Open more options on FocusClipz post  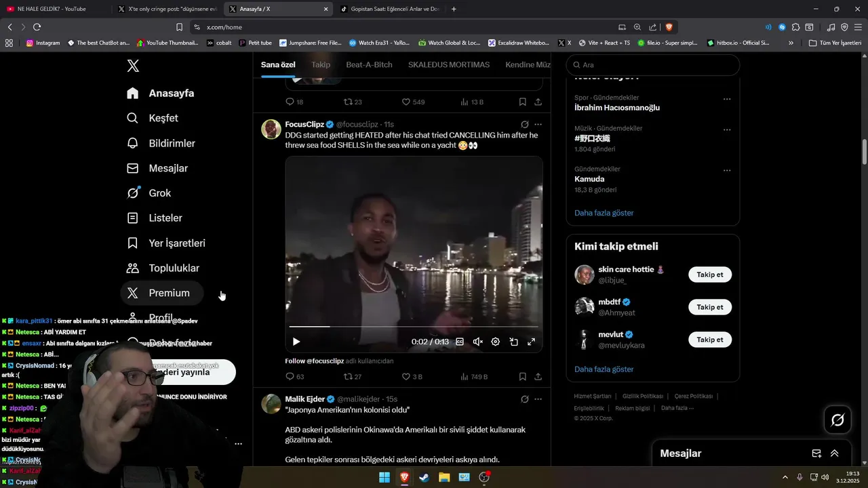pos(538,125)
